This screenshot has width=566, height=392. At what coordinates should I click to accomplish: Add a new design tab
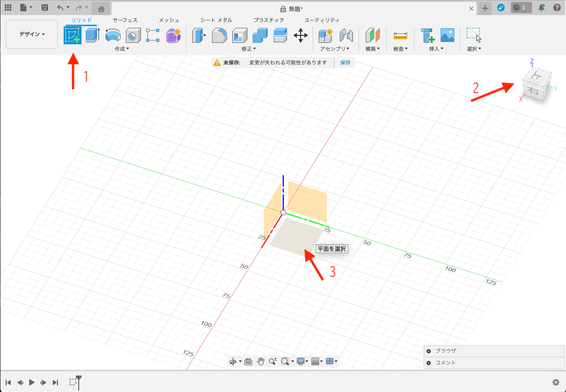485,8
